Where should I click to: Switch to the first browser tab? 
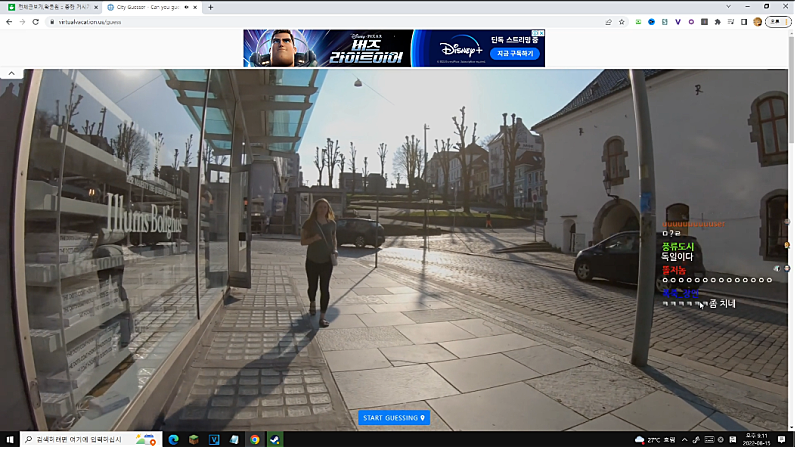(50, 7)
